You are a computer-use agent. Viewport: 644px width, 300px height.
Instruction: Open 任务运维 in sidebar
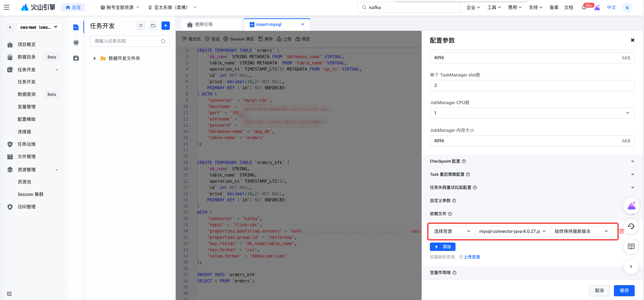click(27, 144)
